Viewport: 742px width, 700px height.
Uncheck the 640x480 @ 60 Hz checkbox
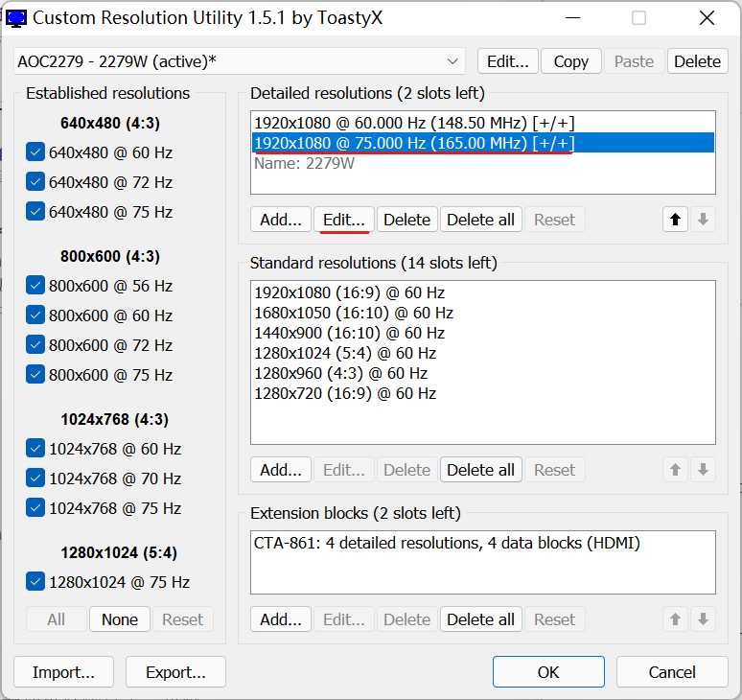click(36, 152)
